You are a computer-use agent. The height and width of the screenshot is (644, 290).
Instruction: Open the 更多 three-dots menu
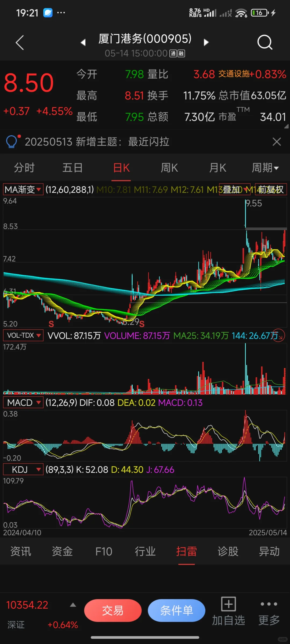[x=269, y=612]
